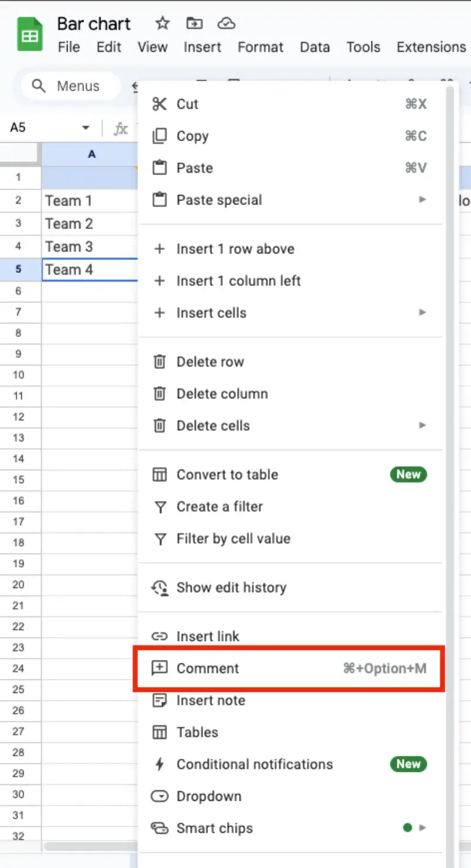Expand the Smart chips submenu arrow
The width and height of the screenshot is (471, 868).
pos(422,828)
